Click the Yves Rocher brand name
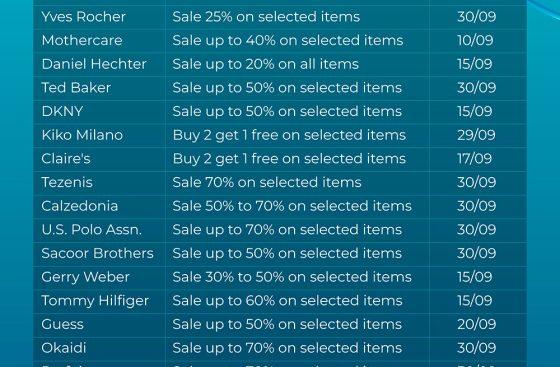The image size is (560, 367). point(84,17)
